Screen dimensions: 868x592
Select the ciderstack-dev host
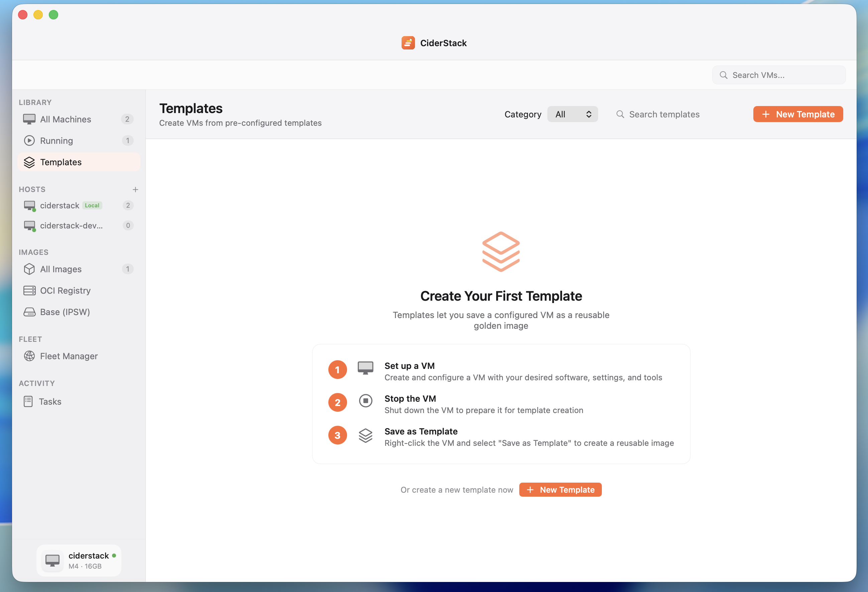tap(71, 225)
